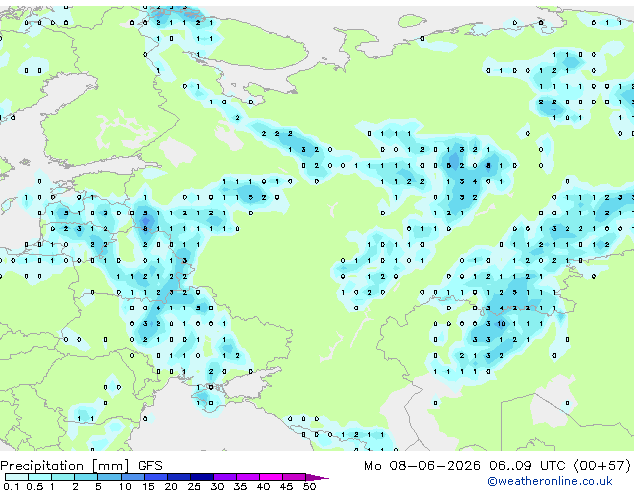This screenshot has height=490, width=634.
Task: Click the '10' precipitation value on the map
Action: (501, 323)
